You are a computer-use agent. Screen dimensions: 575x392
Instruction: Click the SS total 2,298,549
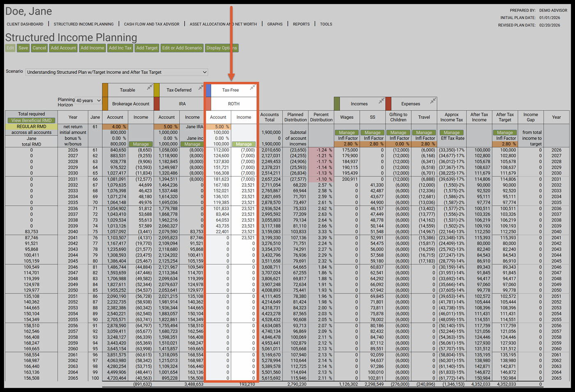374,384
